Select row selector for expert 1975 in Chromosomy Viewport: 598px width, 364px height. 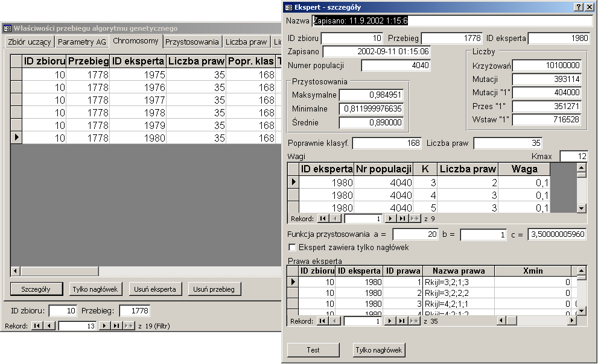click(16, 74)
